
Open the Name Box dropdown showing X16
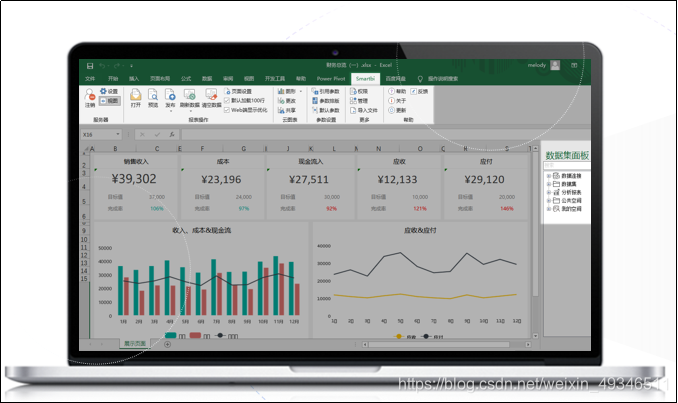pyautogui.click(x=118, y=134)
